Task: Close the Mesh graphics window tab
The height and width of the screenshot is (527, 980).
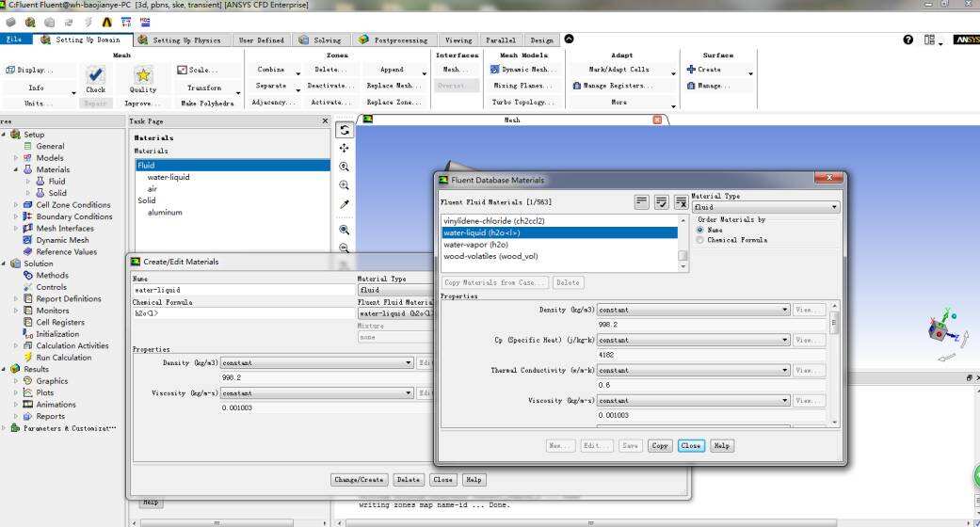Action: point(657,120)
